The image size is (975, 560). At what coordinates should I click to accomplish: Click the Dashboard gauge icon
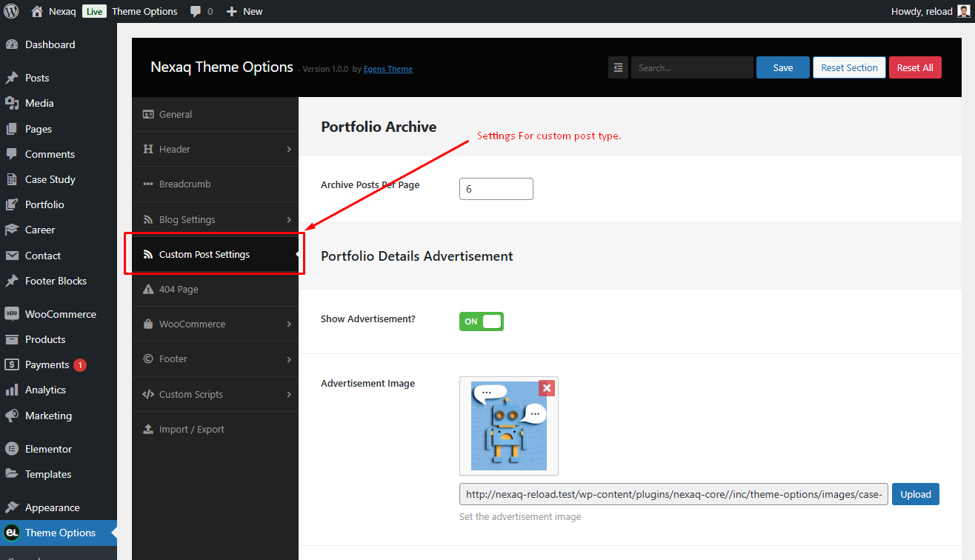pyautogui.click(x=12, y=44)
